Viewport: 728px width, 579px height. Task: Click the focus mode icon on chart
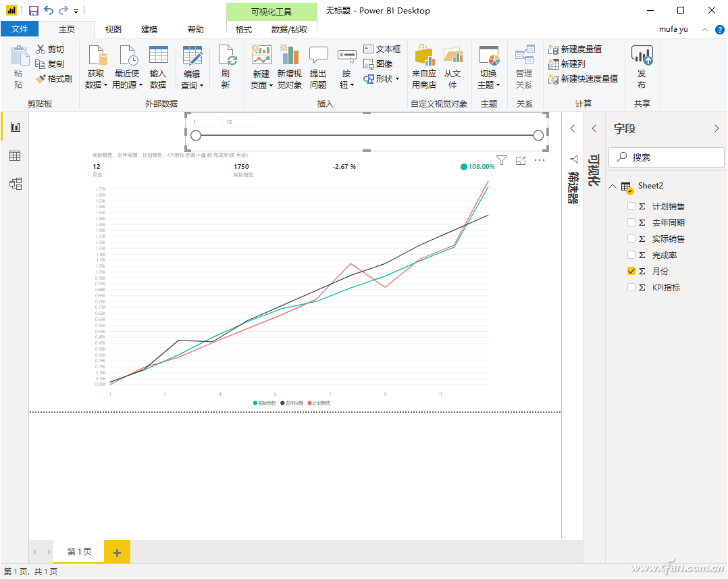pos(521,160)
